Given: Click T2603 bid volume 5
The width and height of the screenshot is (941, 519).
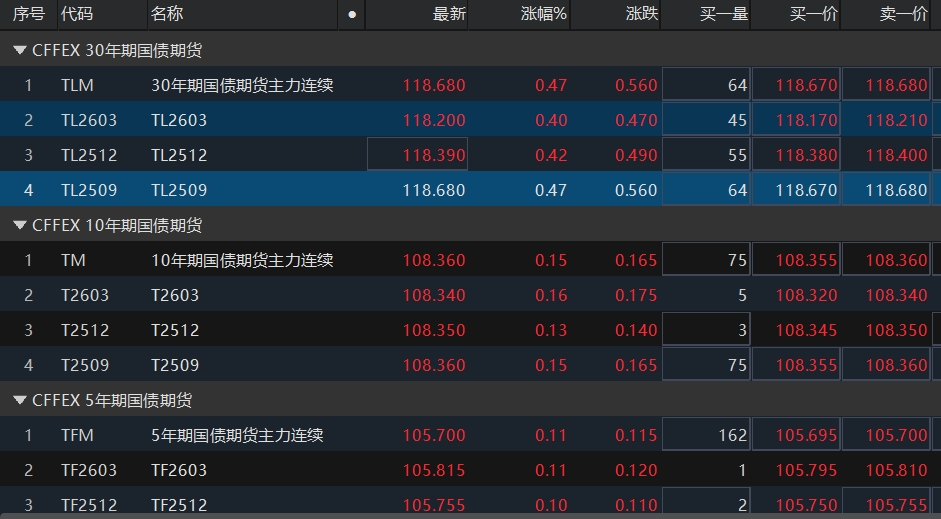Looking at the screenshot, I should [742, 295].
